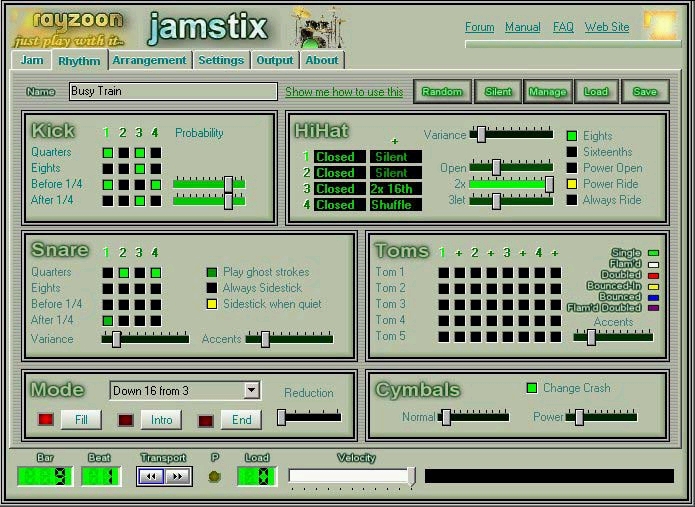Select the Flam'd Doubled stroke color
The width and height of the screenshot is (695, 507).
[x=653, y=308]
